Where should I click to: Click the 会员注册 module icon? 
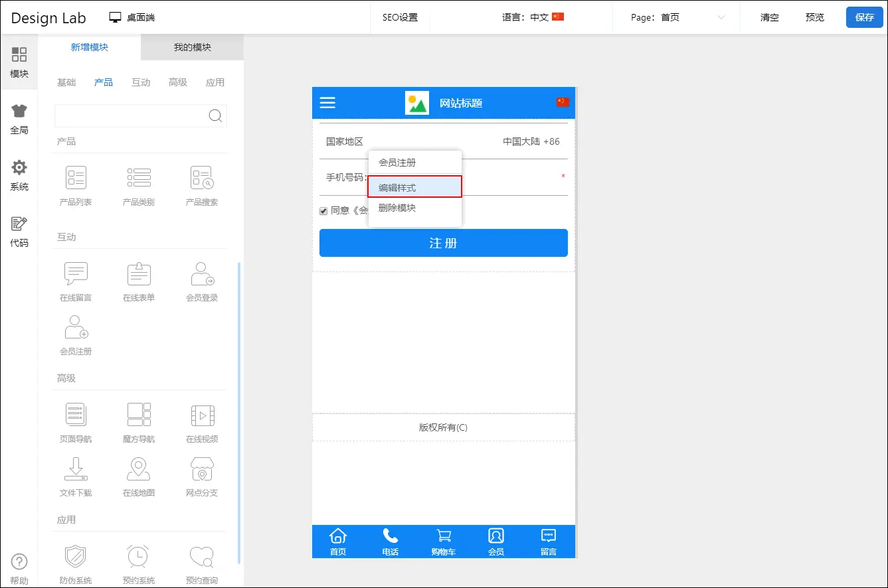pyautogui.click(x=76, y=327)
